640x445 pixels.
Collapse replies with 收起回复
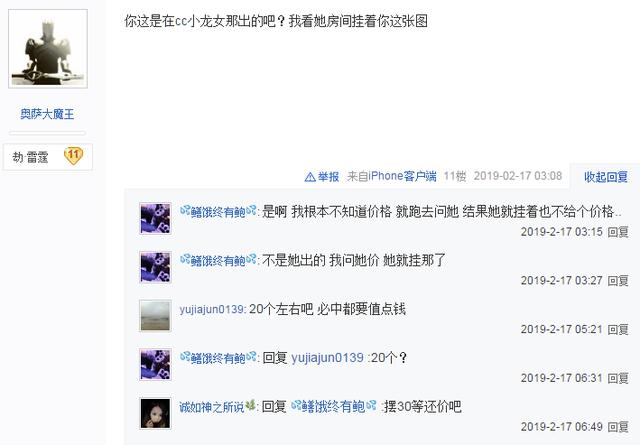[606, 177]
